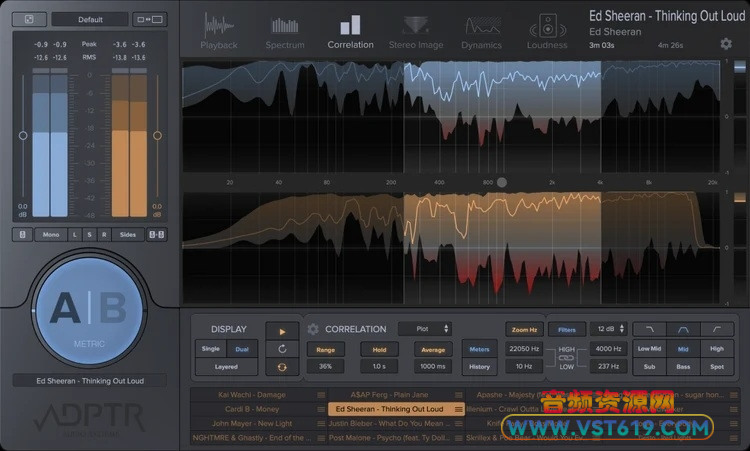Viewport: 750px width, 451px height.
Task: Click the dual speaker icon right of Sides
Action: [x=156, y=234]
